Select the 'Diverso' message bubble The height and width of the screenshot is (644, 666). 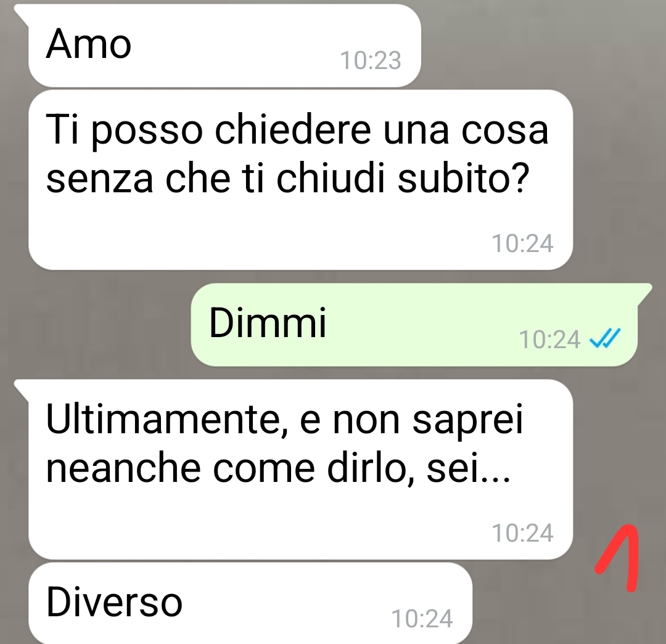tap(250, 603)
